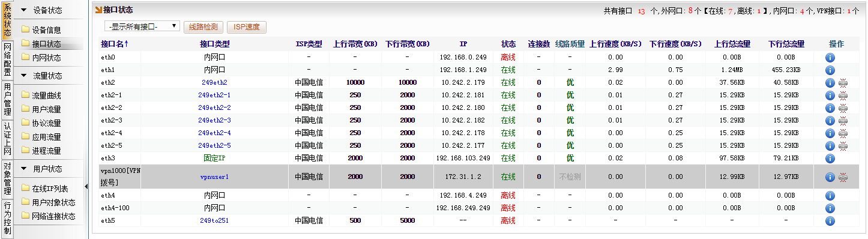Image resolution: width=868 pixels, height=239 pixels.
Task: Click the ISP速度 button
Action: coord(247,27)
